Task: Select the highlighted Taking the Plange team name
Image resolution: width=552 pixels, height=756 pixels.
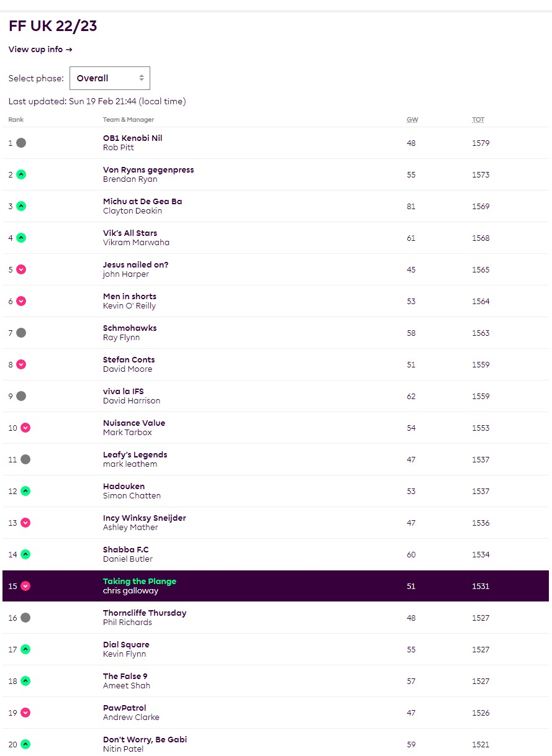Action: coord(140,582)
